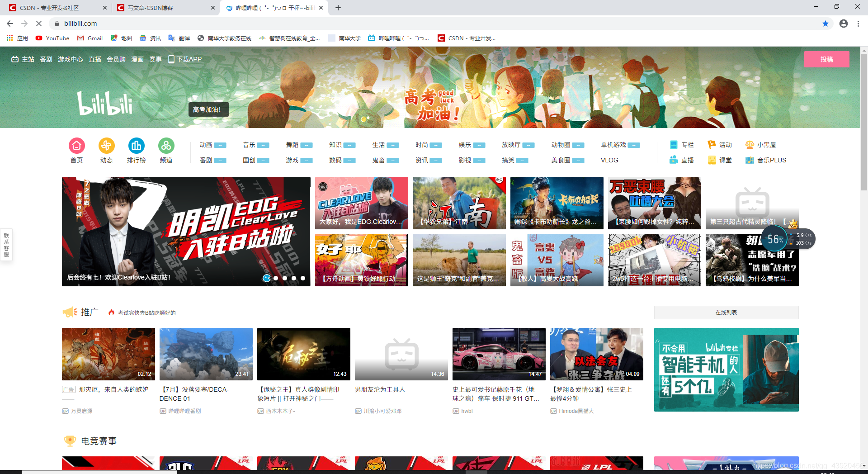This screenshot has width=868, height=474.
Task: Click the 在线列表 button
Action: [726, 313]
